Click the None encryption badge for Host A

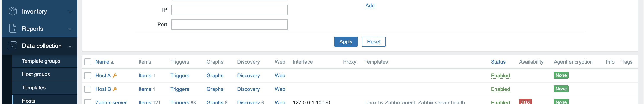pos(561,75)
